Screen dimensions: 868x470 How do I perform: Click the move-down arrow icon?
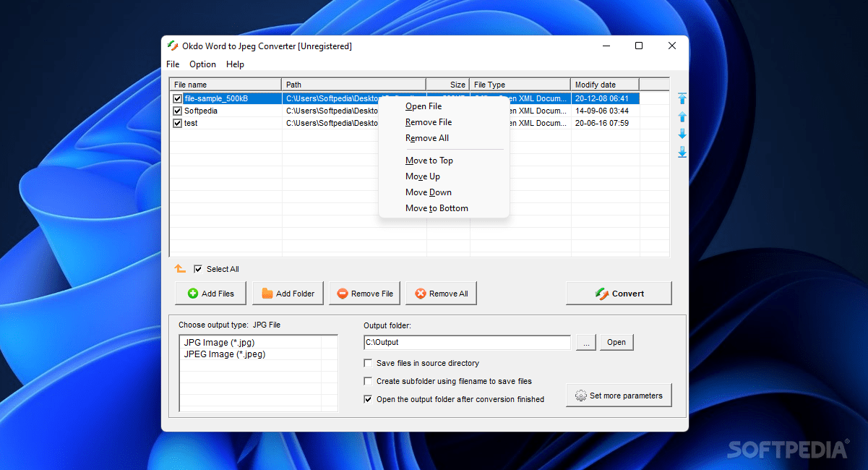tap(682, 134)
